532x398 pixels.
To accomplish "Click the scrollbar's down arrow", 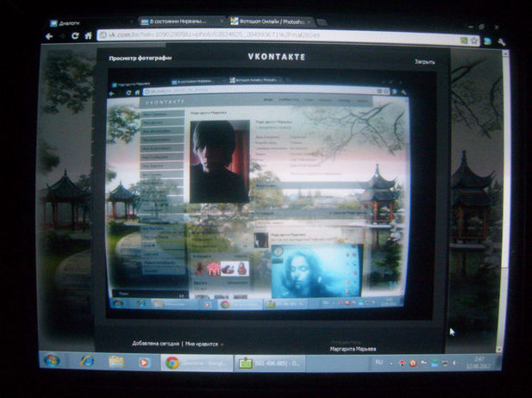I will (498, 350).
